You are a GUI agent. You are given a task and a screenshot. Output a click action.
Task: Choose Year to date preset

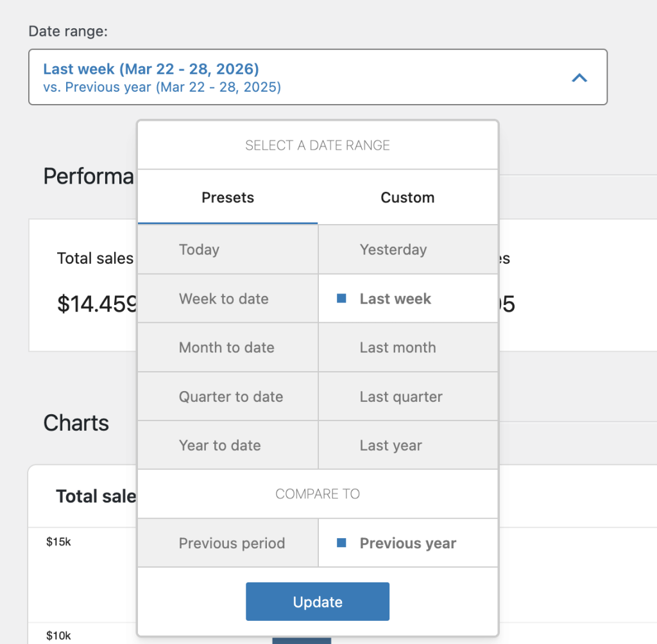coord(228,446)
